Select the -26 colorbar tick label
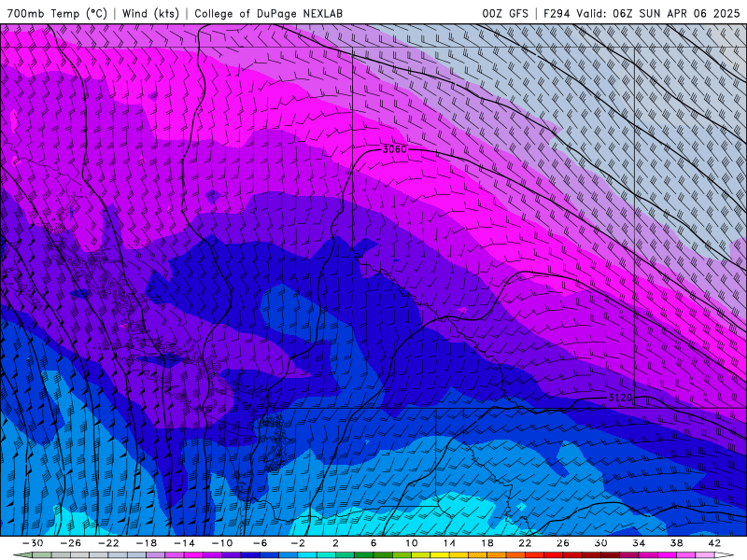 (71, 543)
